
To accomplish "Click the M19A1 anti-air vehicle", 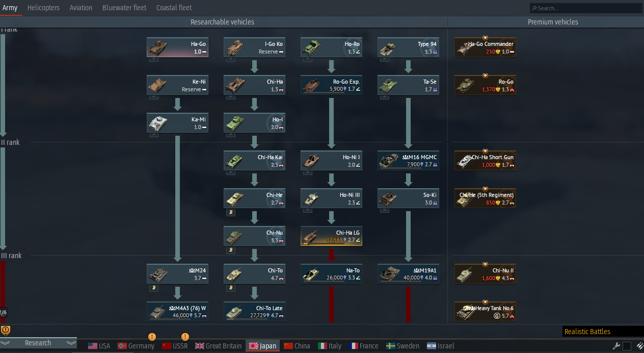I will tap(408, 274).
